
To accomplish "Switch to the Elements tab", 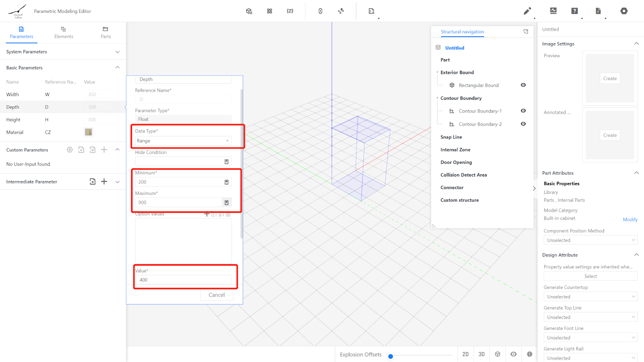I will pyautogui.click(x=64, y=33).
